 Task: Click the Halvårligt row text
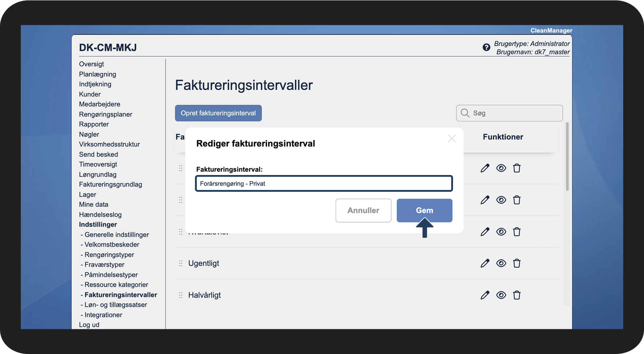[204, 295]
